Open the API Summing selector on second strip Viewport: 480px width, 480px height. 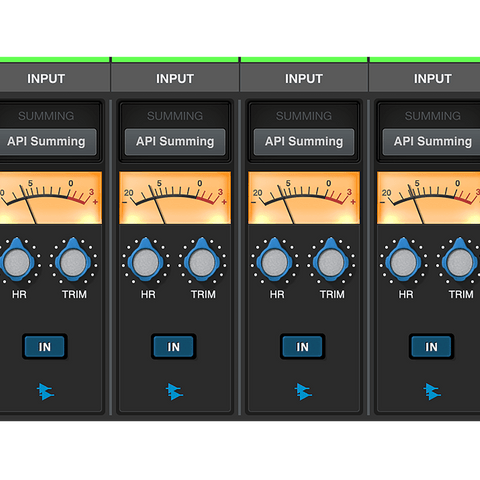175,142
